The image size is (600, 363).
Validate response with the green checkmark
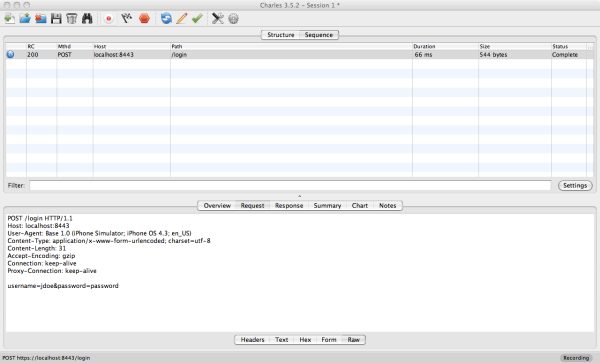pos(197,18)
